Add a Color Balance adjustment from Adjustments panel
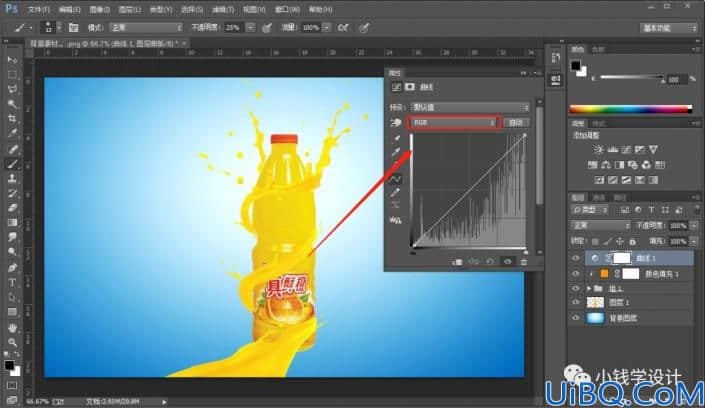Screen dimensions: 705x408 coord(606,165)
